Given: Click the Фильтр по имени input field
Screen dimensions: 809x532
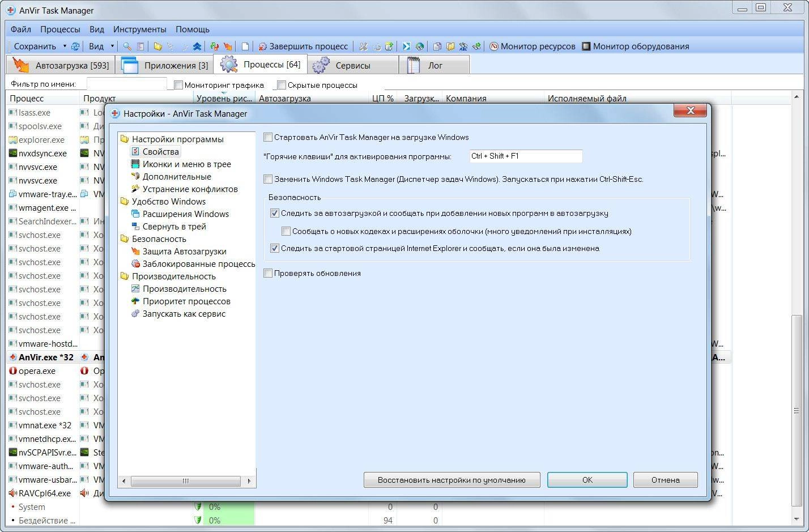Looking at the screenshot, I should (127, 84).
